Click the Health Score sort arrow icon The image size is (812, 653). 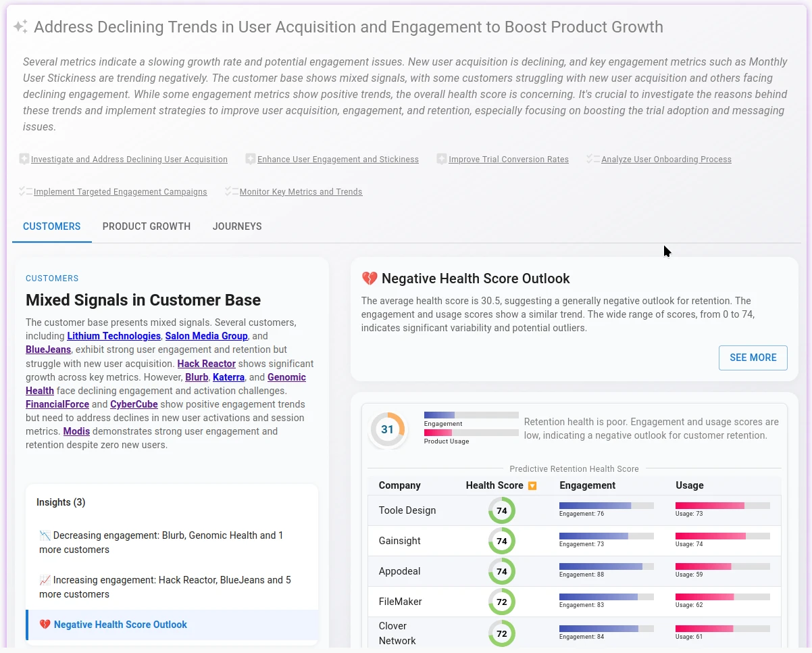pyautogui.click(x=532, y=485)
